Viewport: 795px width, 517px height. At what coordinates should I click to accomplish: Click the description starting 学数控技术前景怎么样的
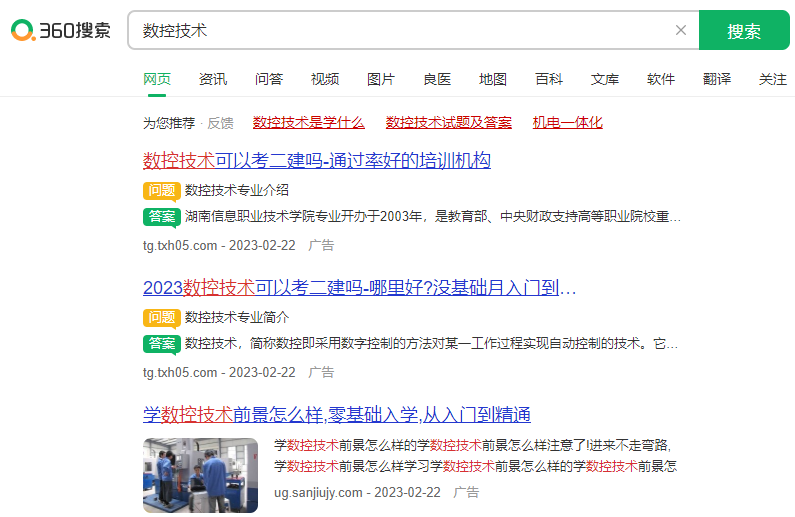click(476, 456)
